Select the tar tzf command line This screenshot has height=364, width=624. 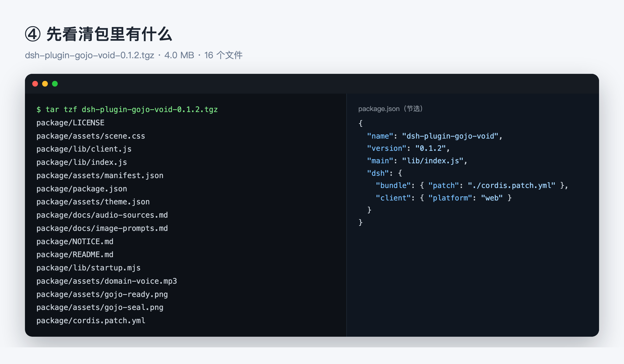point(127,109)
